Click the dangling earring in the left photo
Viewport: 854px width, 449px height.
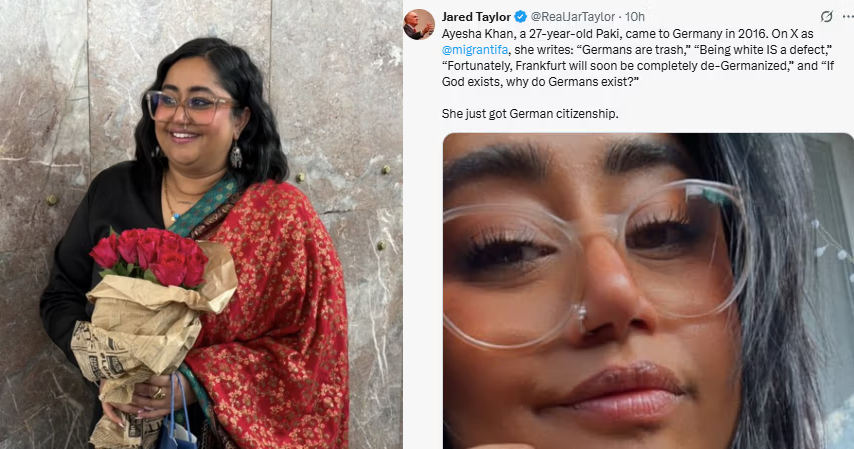236,155
